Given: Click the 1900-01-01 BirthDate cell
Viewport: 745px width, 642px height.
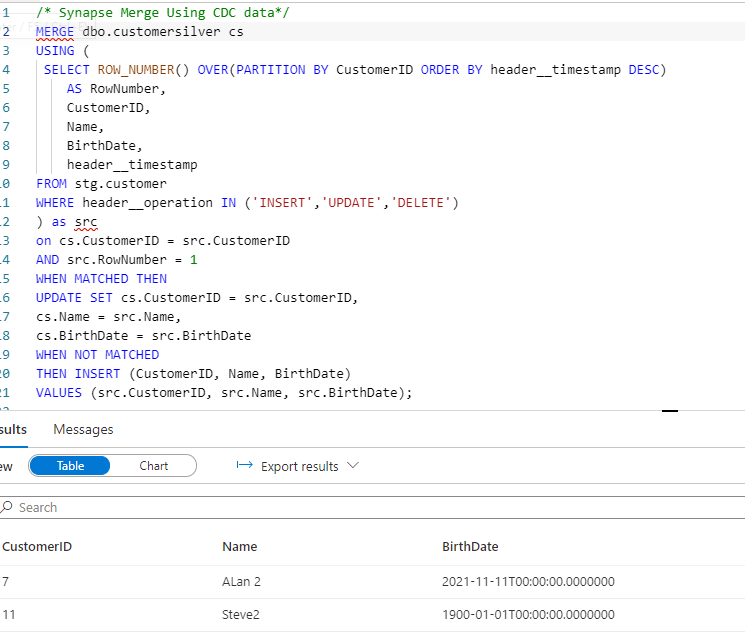Looking at the screenshot, I should click(x=528, y=614).
